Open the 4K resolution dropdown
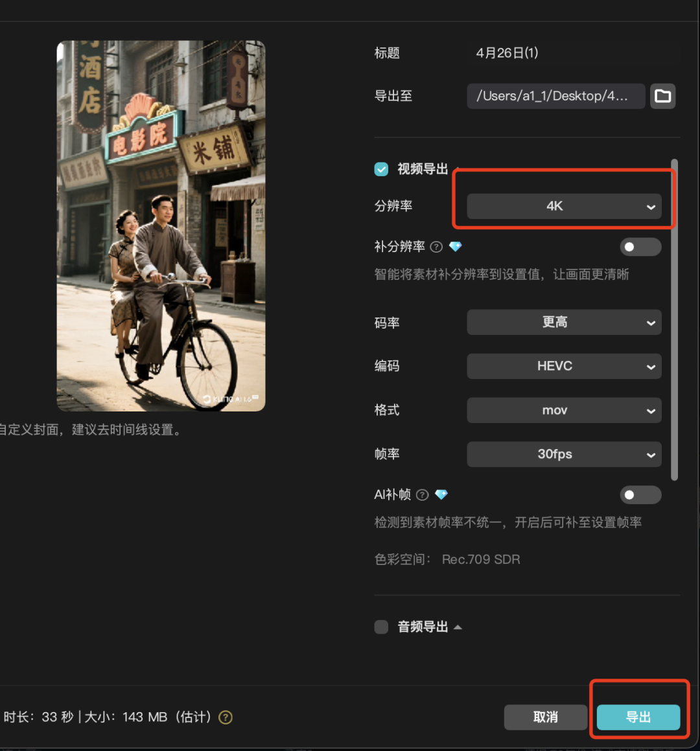The height and width of the screenshot is (751, 700). pos(564,206)
